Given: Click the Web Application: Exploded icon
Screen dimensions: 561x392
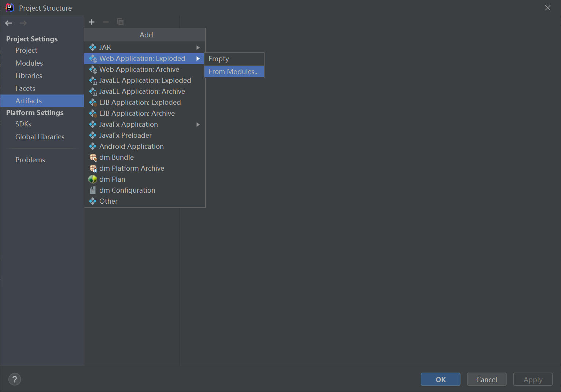Looking at the screenshot, I should coord(93,59).
